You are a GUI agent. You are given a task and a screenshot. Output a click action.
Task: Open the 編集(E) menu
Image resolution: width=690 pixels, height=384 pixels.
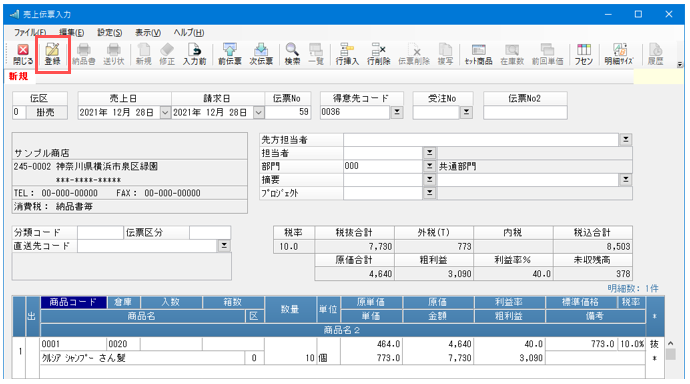[x=71, y=33]
